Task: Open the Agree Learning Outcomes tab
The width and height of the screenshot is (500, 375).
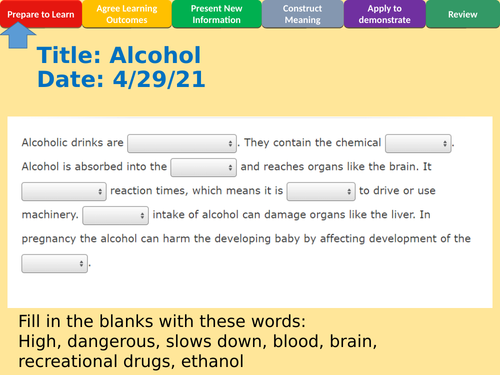Action: coord(127,14)
